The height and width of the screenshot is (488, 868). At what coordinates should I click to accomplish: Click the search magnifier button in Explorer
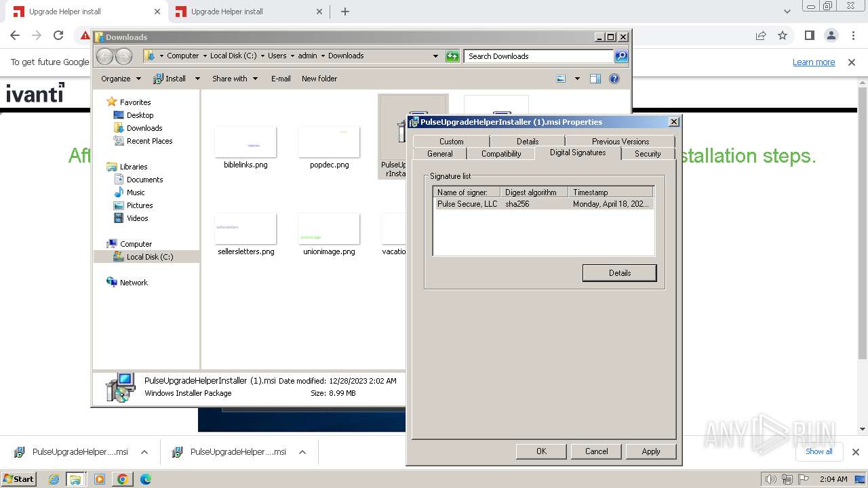(x=621, y=56)
